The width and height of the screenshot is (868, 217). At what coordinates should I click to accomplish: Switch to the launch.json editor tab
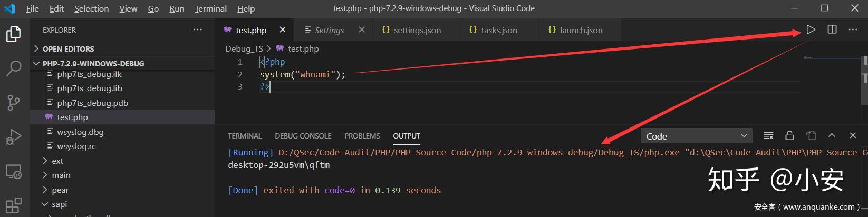click(581, 30)
